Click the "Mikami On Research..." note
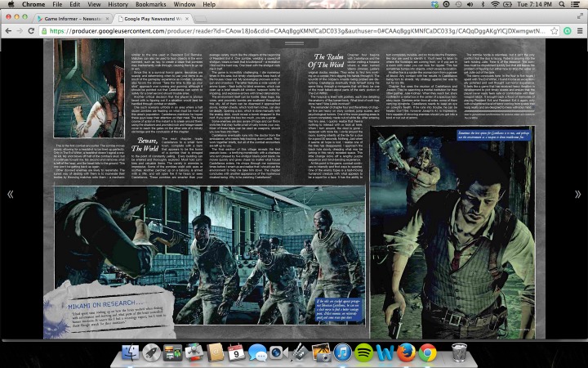Screen dimensions: 588x368 [x=109, y=311]
